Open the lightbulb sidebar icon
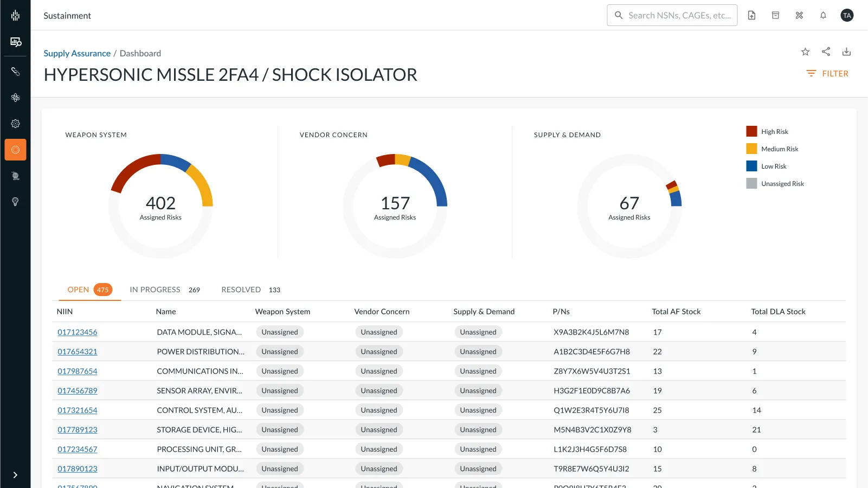868x488 pixels. pyautogui.click(x=15, y=202)
